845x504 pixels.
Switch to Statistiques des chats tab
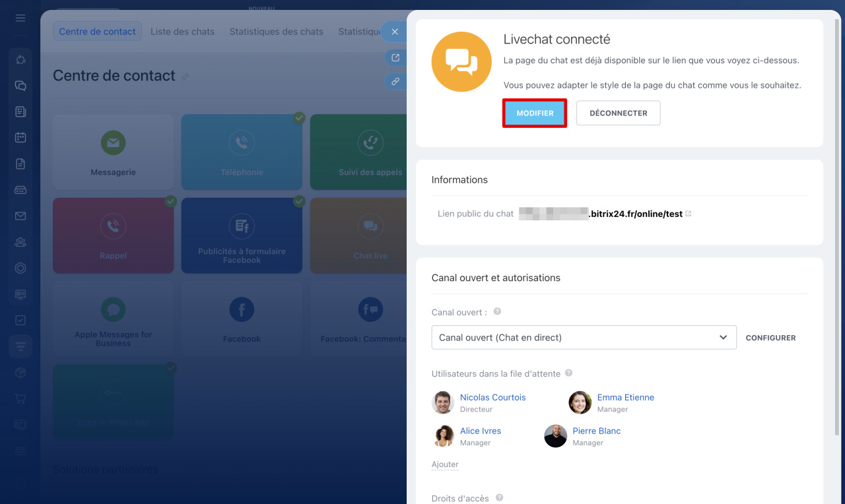tap(276, 32)
